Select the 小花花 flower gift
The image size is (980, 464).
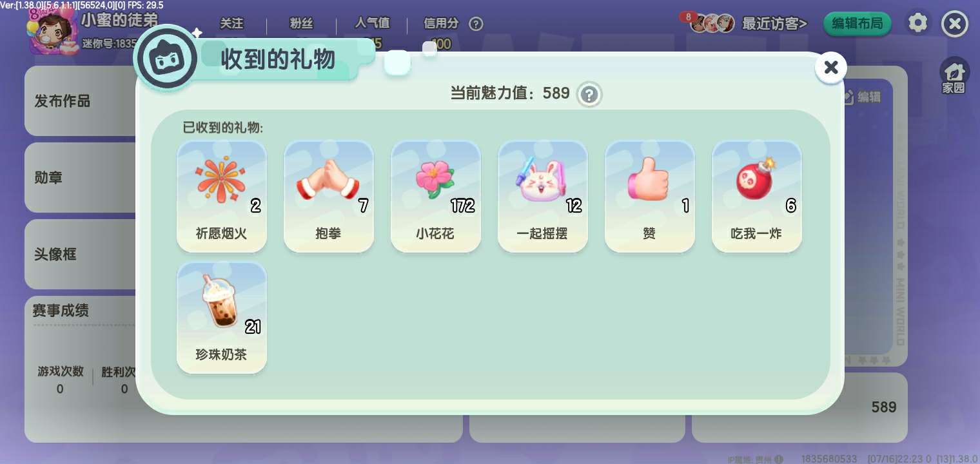click(436, 196)
